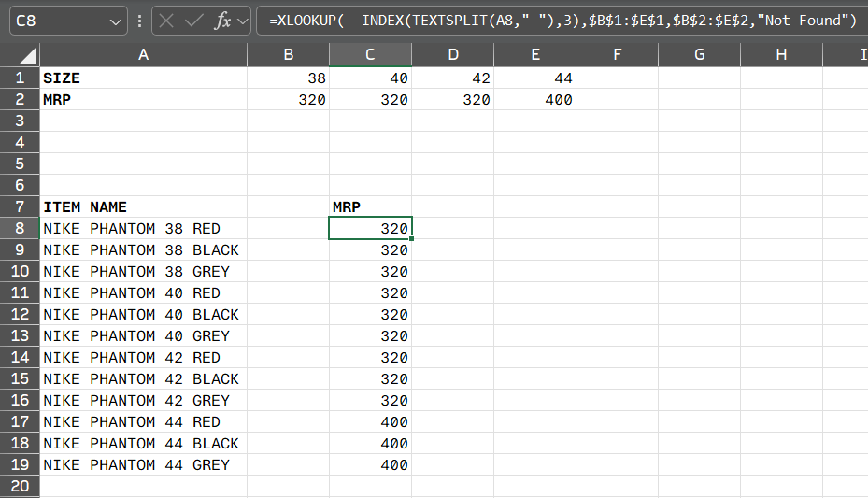This screenshot has height=498, width=868.
Task: Click MRP result 320 in row 12
Action: (370, 314)
